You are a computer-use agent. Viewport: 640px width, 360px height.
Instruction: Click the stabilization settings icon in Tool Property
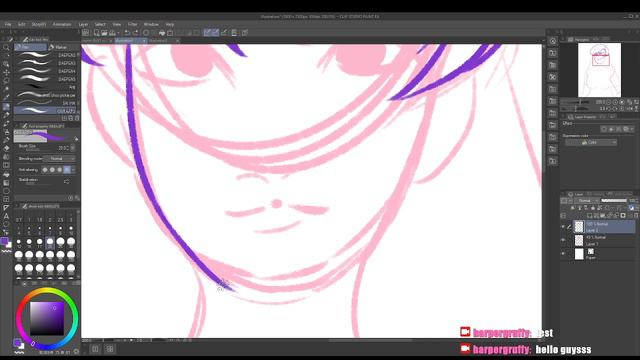pyautogui.click(x=66, y=182)
